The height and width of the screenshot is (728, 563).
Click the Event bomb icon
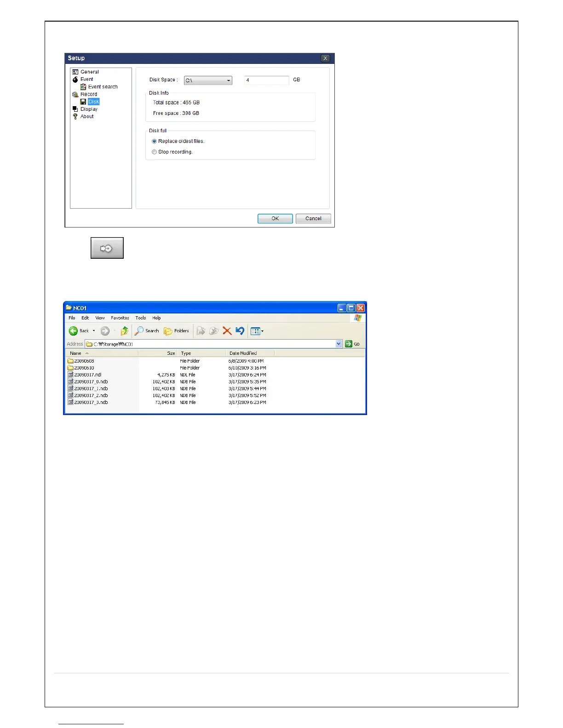75,79
